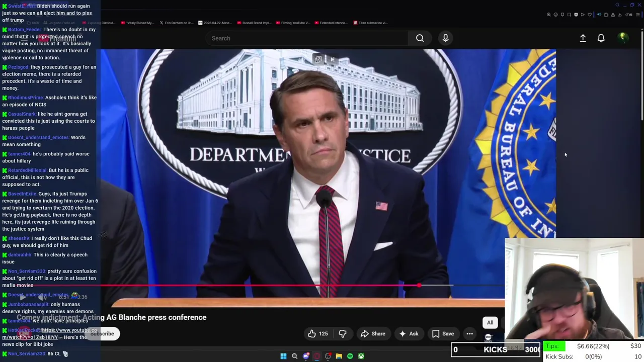Skip to next video icon atop player
644x362 pixels.
click(x=332, y=59)
